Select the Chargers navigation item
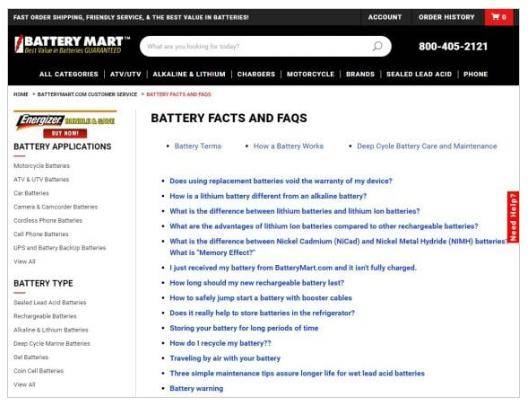This screenshot has height=404, width=532. pos(256,74)
